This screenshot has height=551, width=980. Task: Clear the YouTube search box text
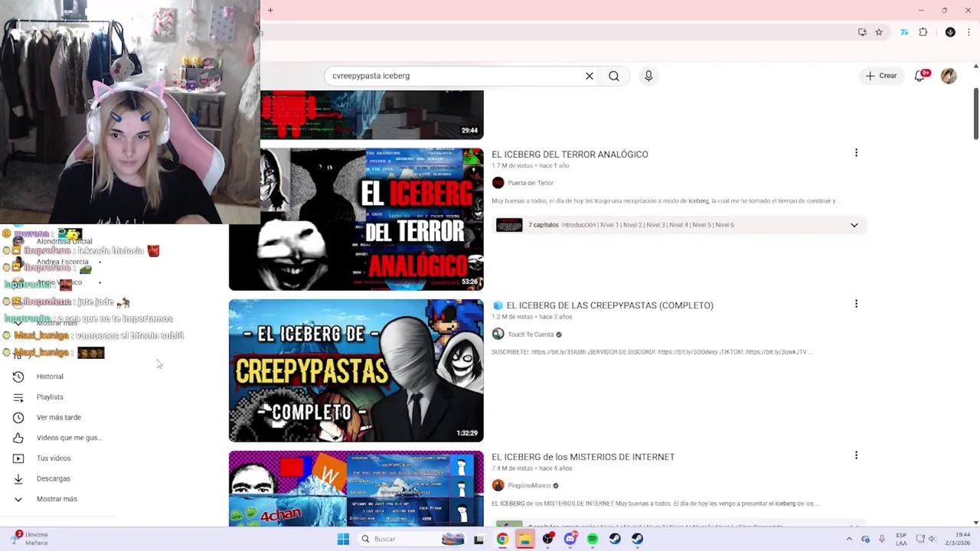[x=590, y=76]
